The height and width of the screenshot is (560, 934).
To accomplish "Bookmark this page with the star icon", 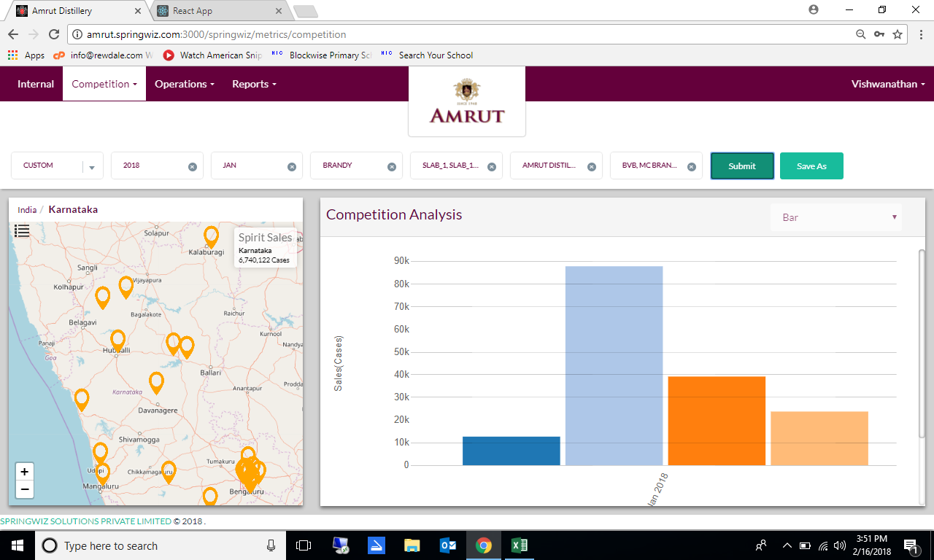I will 898,34.
